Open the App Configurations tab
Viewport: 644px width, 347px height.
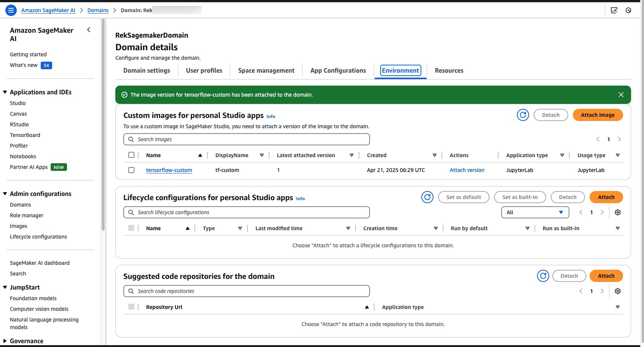coord(338,70)
